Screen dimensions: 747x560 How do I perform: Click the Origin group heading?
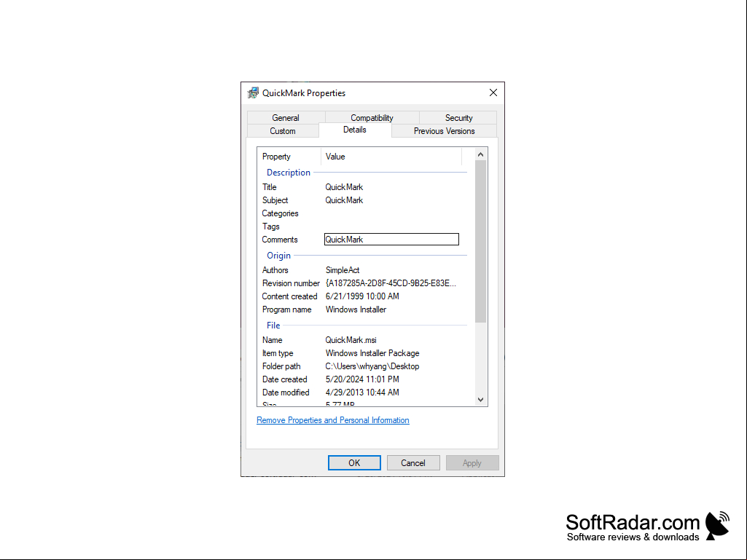coord(278,256)
